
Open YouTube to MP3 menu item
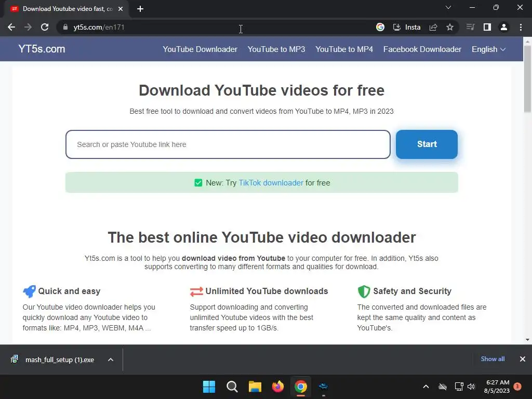[x=276, y=49]
